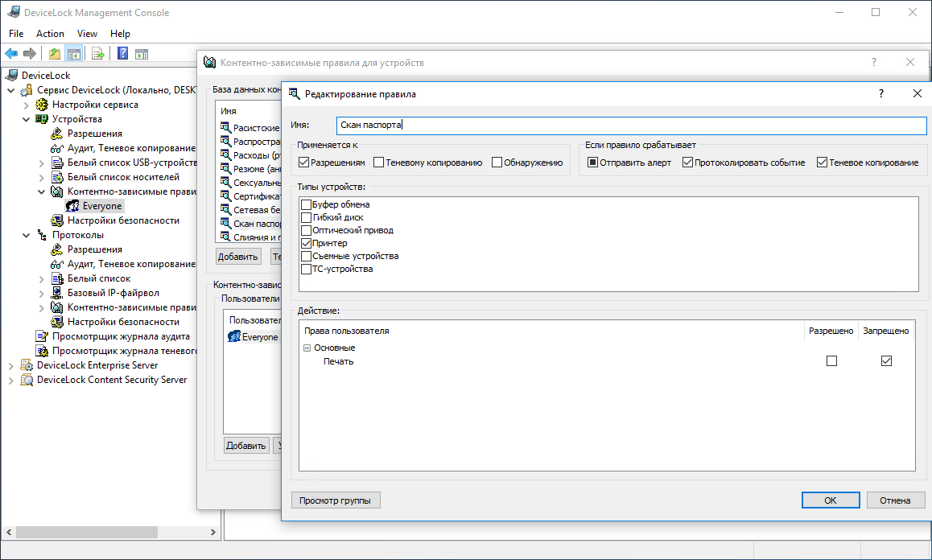Expand the Базовый IP-файрвол node
The width and height of the screenshot is (932, 560).
[42, 293]
